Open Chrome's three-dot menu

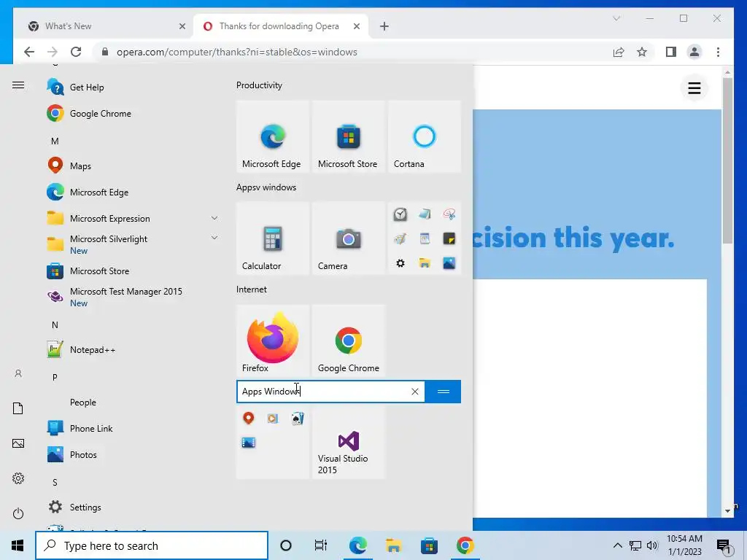point(718,52)
